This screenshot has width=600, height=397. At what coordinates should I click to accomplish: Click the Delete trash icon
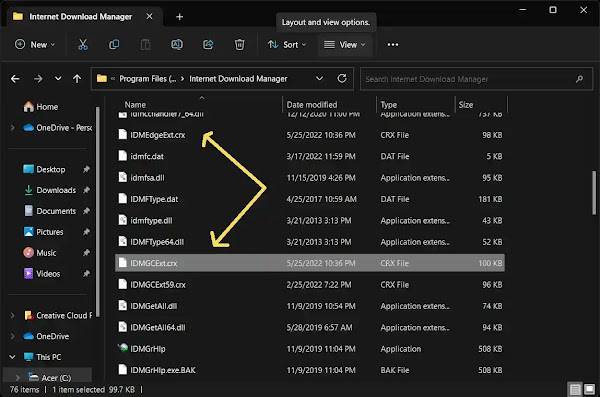(240, 44)
